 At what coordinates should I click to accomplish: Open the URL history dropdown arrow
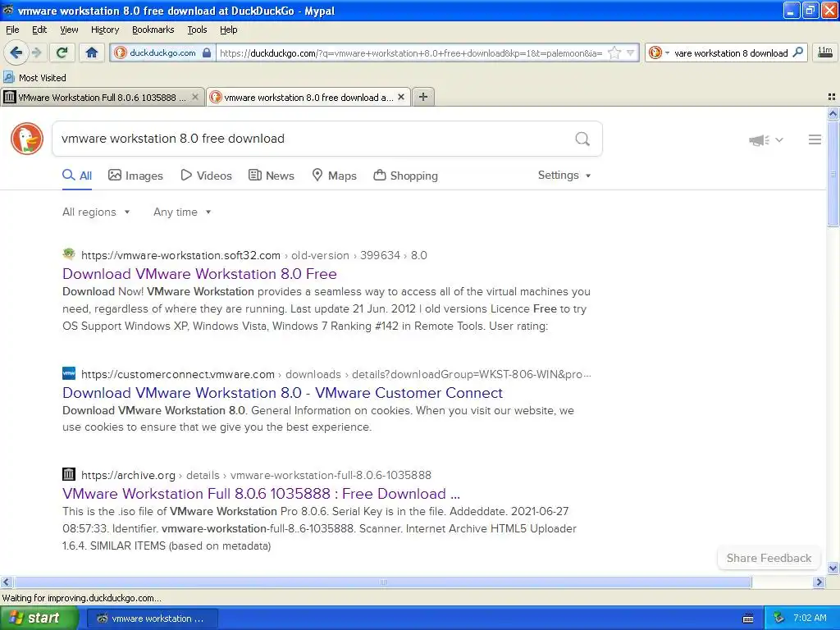coord(631,53)
